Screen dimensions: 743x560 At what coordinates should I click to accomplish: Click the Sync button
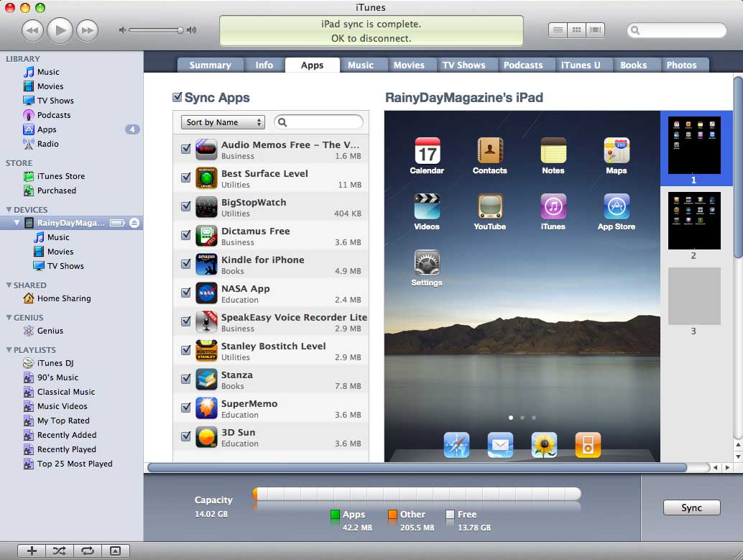pyautogui.click(x=691, y=508)
